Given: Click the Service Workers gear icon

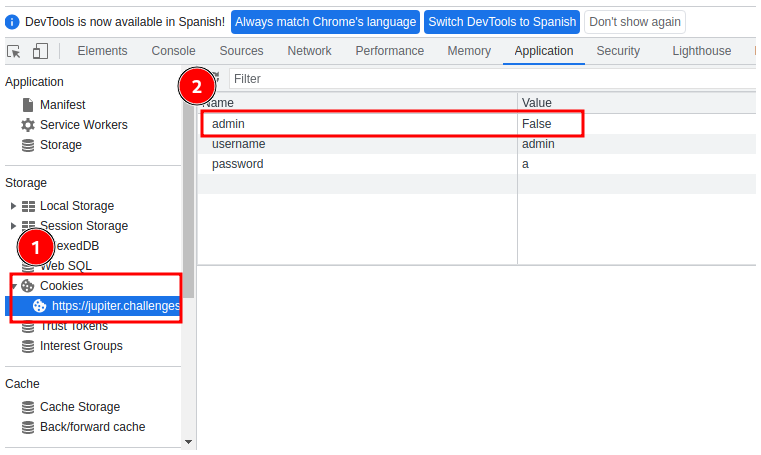Looking at the screenshot, I should (28, 125).
